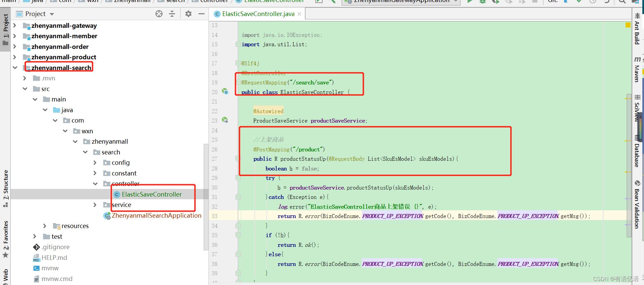Expand the zhenyanmall-gateway module
Image resolution: width=644 pixels, height=285 pixels.
click(15, 25)
